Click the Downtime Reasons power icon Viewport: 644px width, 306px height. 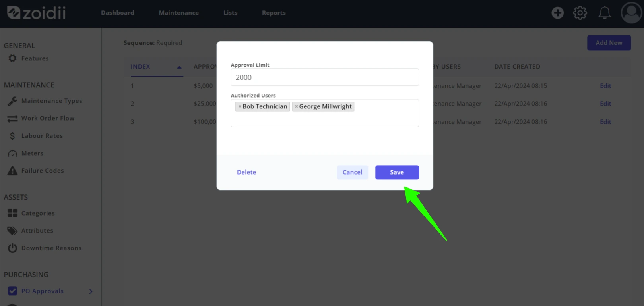[x=12, y=248]
